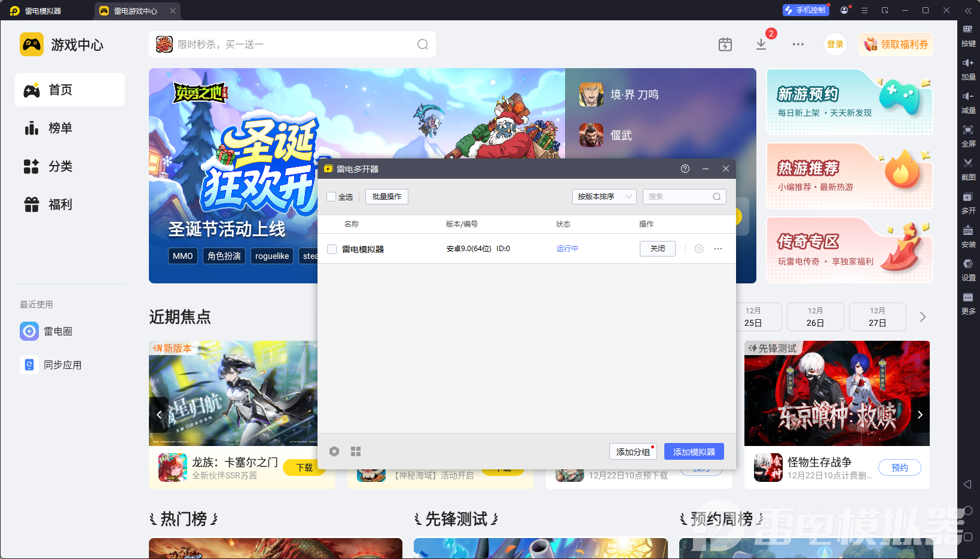Click the download manager icon
Image resolution: width=980 pixels, height=559 pixels.
coord(761,44)
